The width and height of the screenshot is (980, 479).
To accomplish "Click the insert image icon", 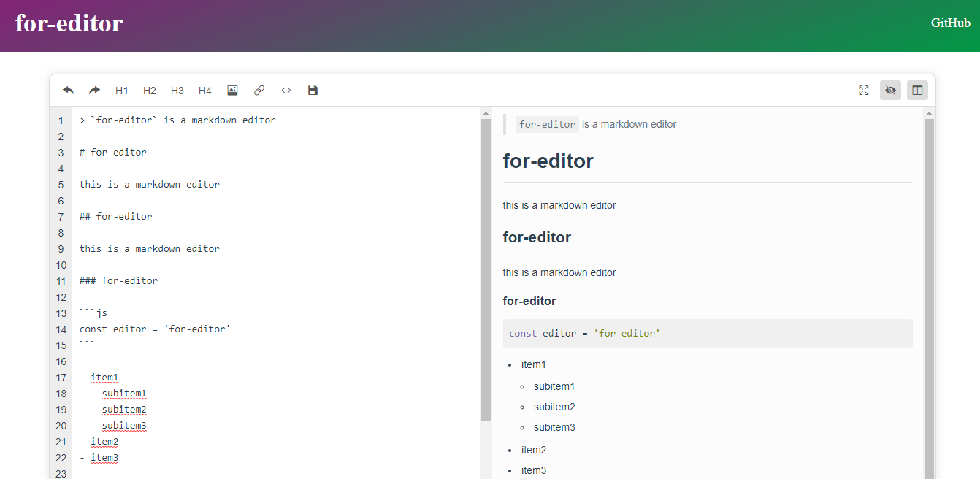I will (x=232, y=91).
